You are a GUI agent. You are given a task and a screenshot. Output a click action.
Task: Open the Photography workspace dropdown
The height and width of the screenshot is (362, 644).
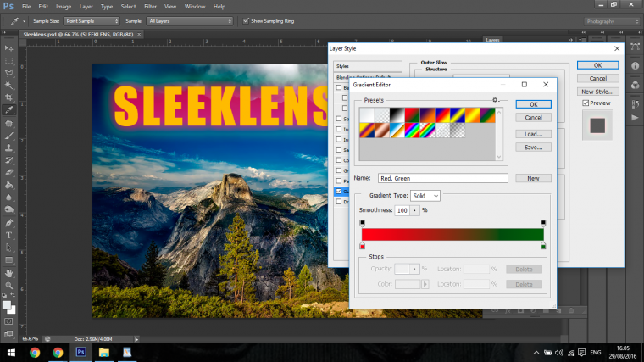click(612, 21)
